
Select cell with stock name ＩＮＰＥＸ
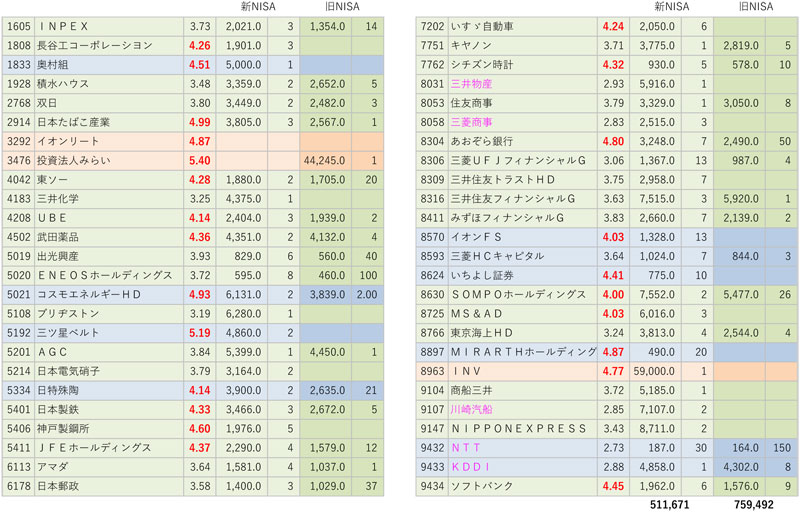tap(109, 27)
